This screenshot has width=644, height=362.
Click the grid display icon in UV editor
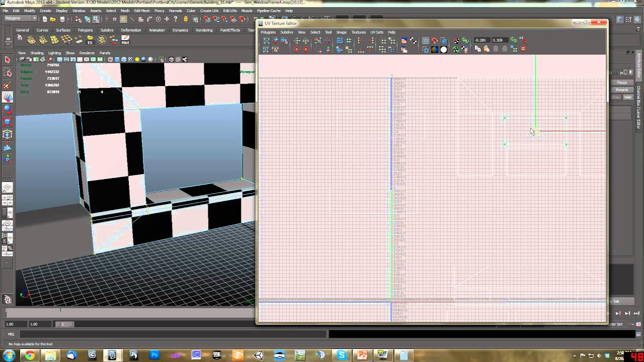pos(426,41)
